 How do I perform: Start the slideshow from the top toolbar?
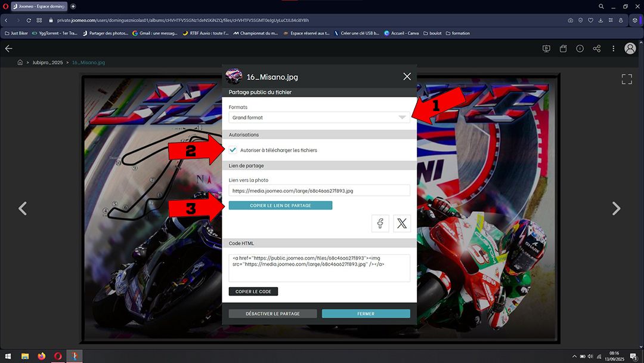tap(546, 49)
